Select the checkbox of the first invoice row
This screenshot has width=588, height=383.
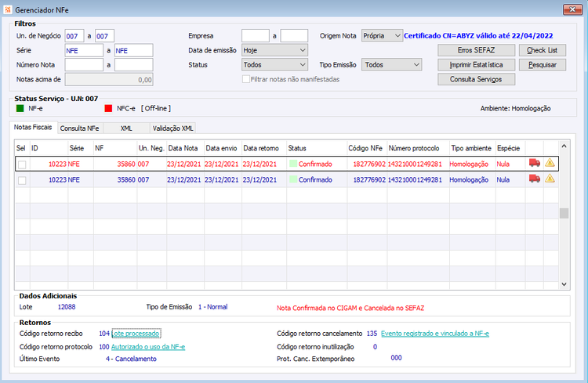point(22,164)
